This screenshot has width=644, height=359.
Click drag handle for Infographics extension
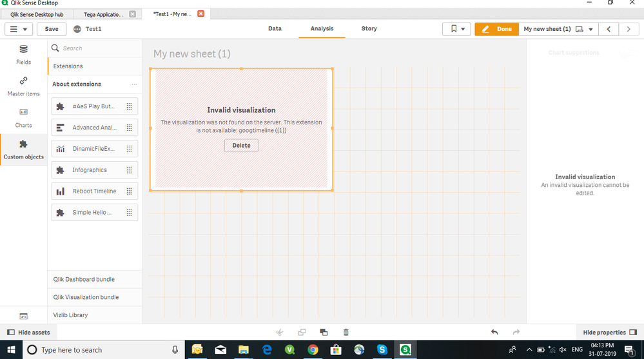[129, 170]
